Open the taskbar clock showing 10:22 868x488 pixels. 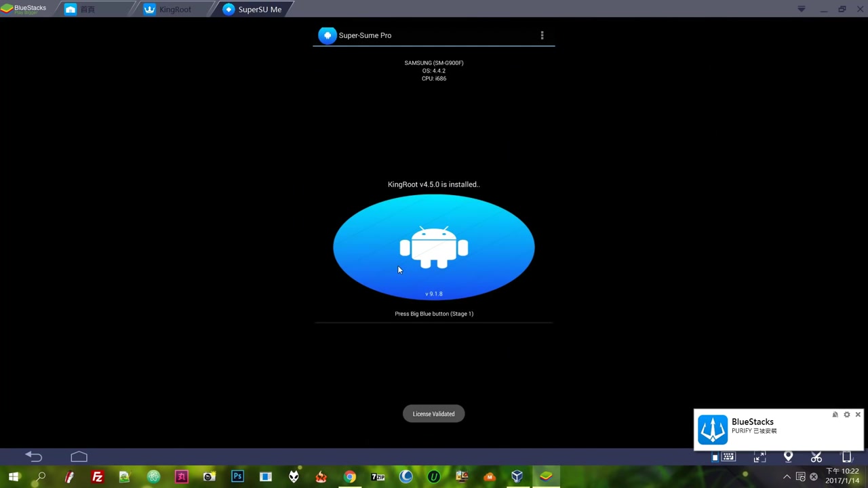point(842,476)
